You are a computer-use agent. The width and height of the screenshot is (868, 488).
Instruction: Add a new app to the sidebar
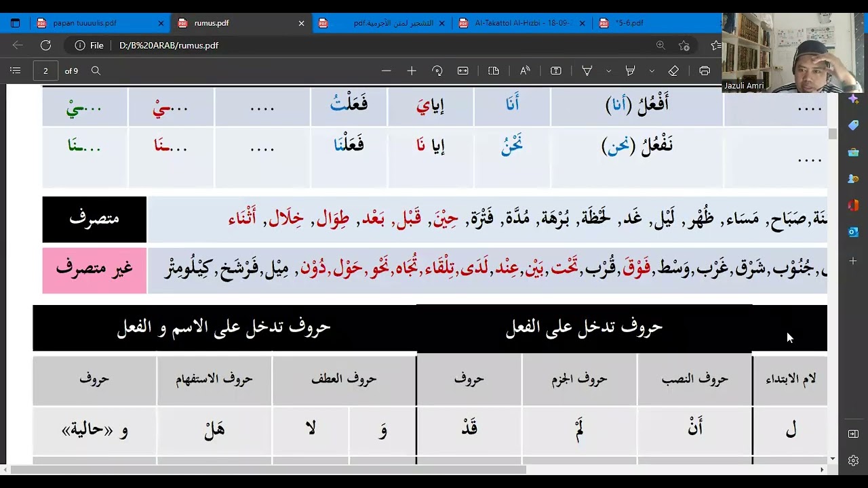853,261
